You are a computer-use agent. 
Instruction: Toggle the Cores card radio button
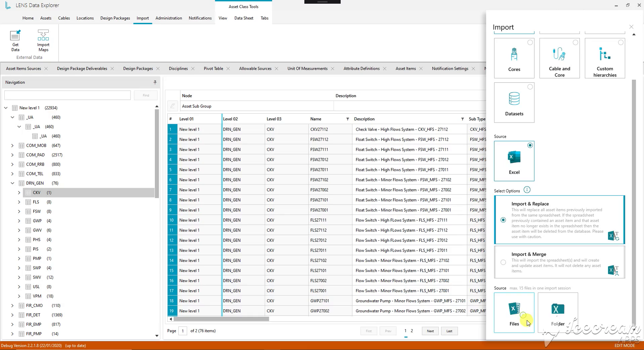coord(530,42)
